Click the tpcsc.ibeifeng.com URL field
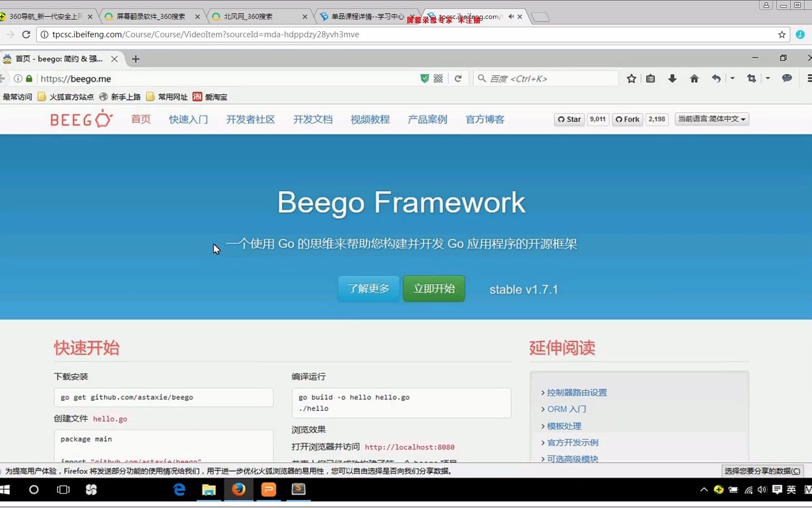This screenshot has width=812, height=508. point(412,35)
